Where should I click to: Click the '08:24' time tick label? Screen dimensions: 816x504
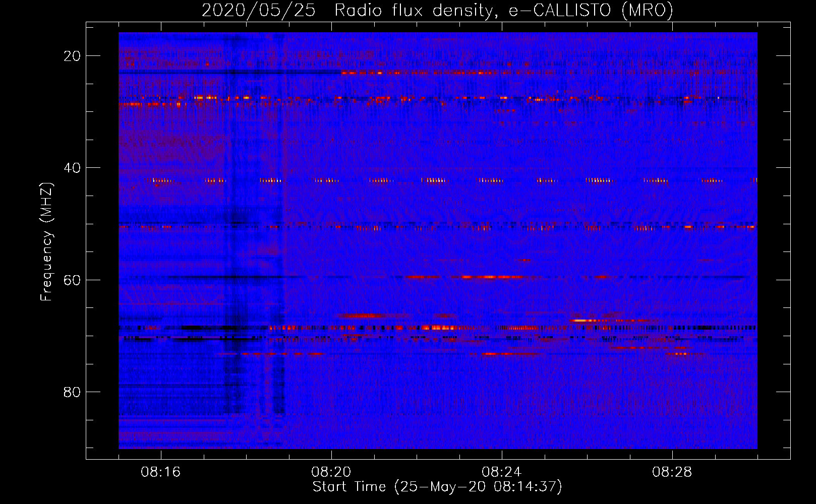pyautogui.click(x=502, y=472)
